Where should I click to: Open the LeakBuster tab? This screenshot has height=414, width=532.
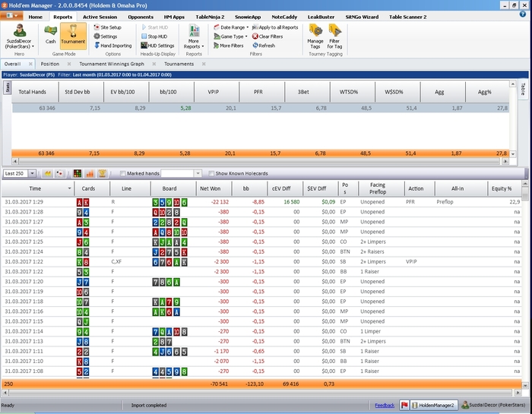pyautogui.click(x=321, y=17)
